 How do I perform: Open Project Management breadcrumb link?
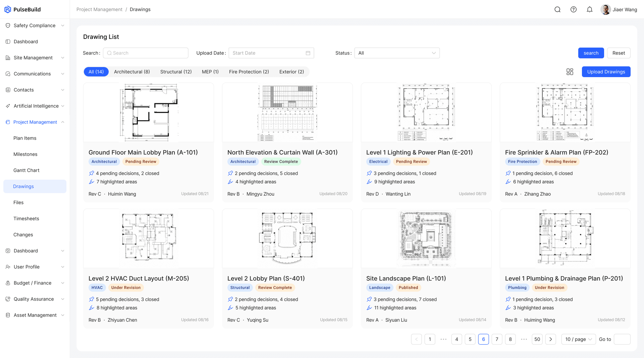click(x=99, y=9)
